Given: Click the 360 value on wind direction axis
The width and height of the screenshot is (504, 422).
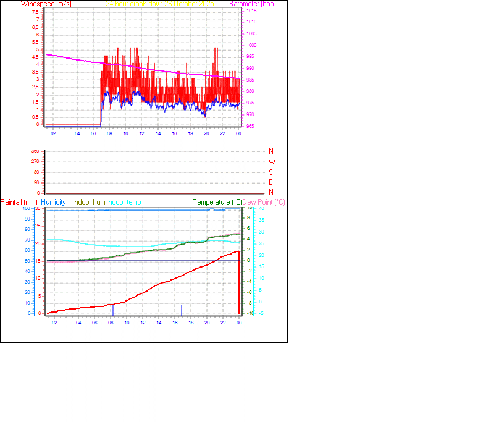Looking at the screenshot, I should pos(36,150).
